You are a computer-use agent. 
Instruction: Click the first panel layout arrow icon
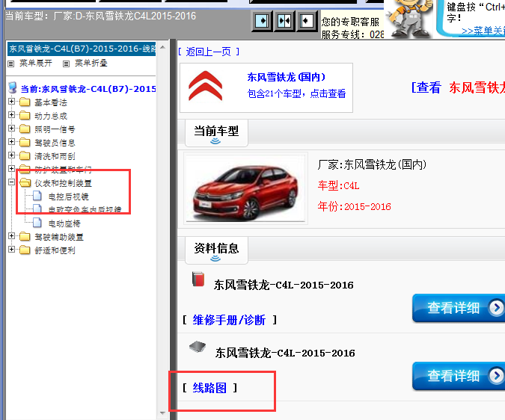pyautogui.click(x=262, y=21)
